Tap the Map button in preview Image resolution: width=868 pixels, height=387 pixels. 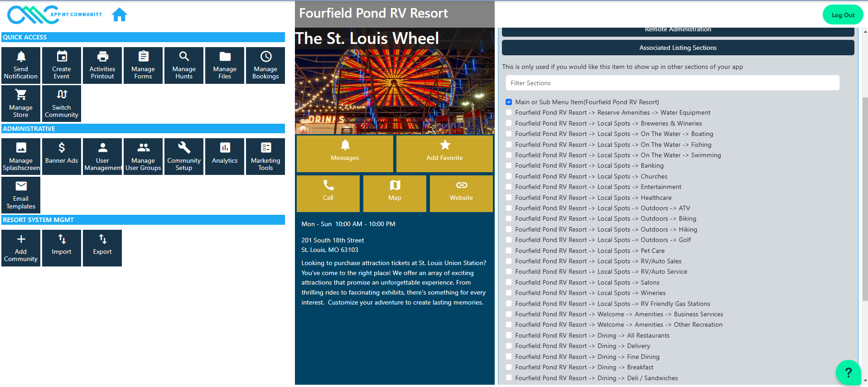point(395,193)
